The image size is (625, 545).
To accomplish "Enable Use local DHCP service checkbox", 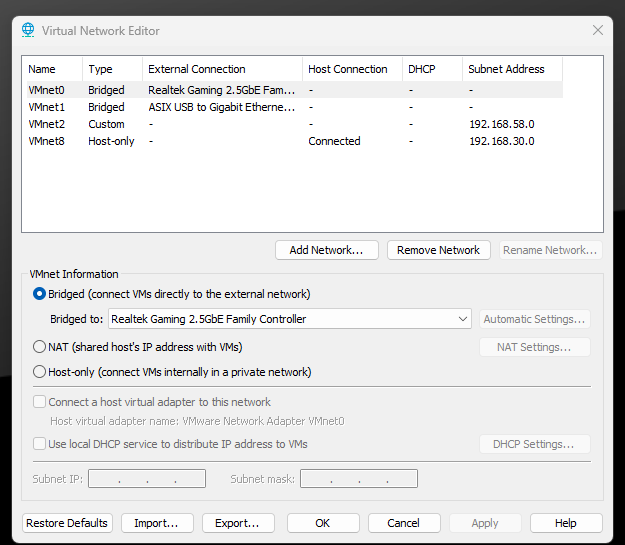I will [x=39, y=444].
